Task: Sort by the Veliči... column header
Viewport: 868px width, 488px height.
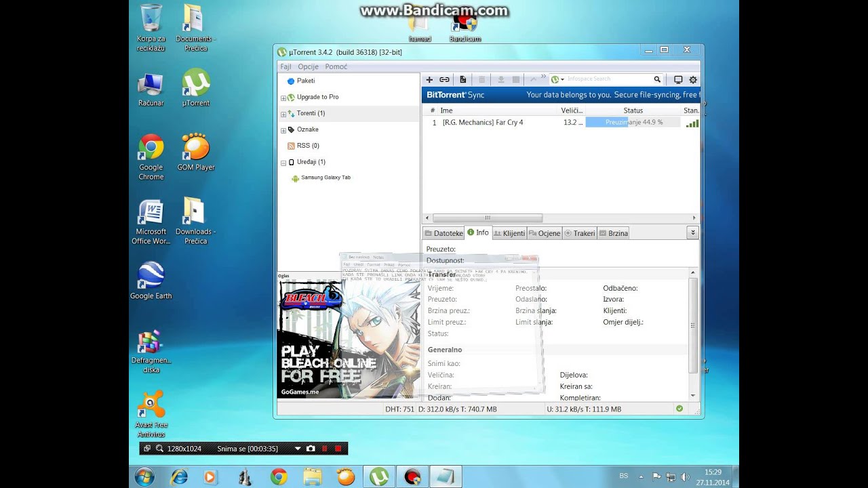Action: pyautogui.click(x=572, y=110)
